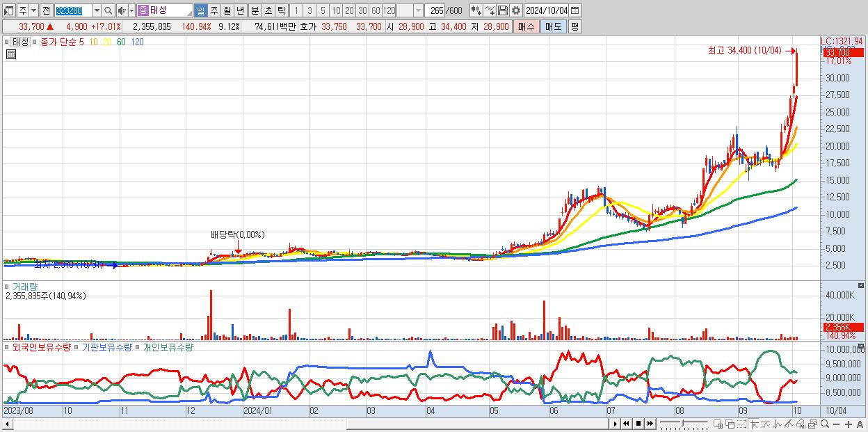This screenshot has height=432, width=868.
Task: Expand the speaker options dropdown arrow
Action: tap(131, 10)
